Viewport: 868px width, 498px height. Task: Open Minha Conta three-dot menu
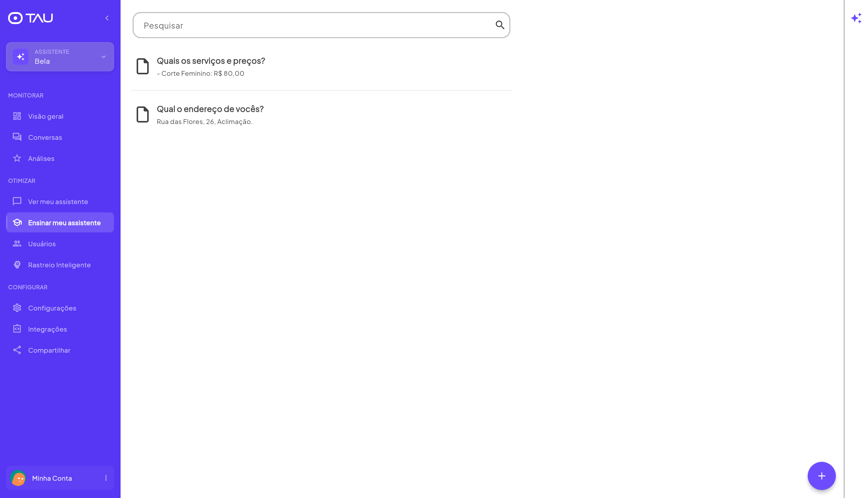click(106, 478)
